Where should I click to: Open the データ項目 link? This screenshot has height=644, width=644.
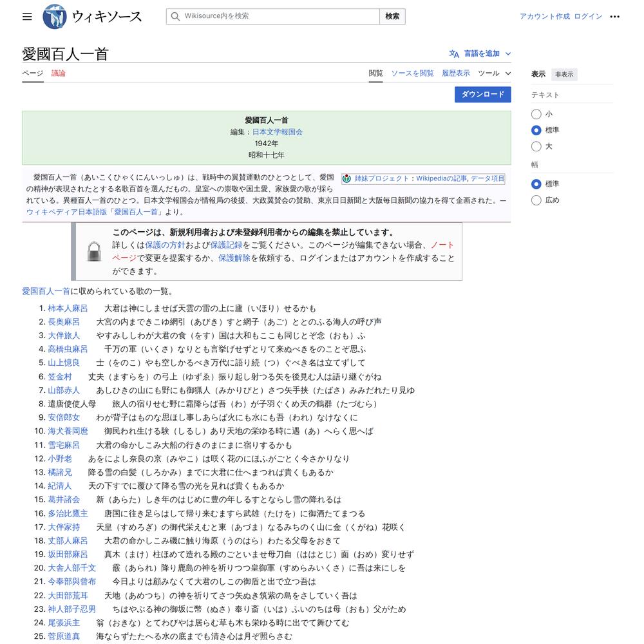pyautogui.click(x=487, y=178)
